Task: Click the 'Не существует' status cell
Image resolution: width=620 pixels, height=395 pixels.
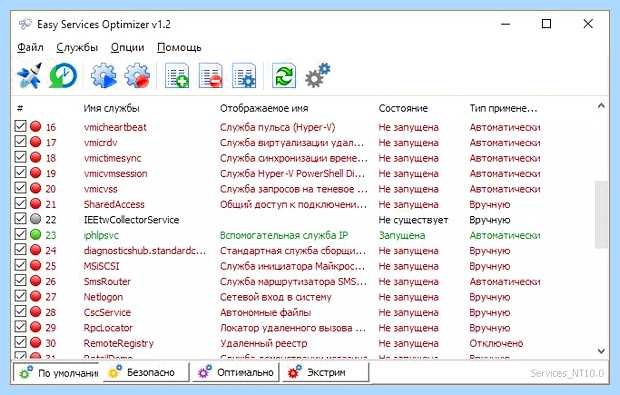Action: tap(413, 219)
